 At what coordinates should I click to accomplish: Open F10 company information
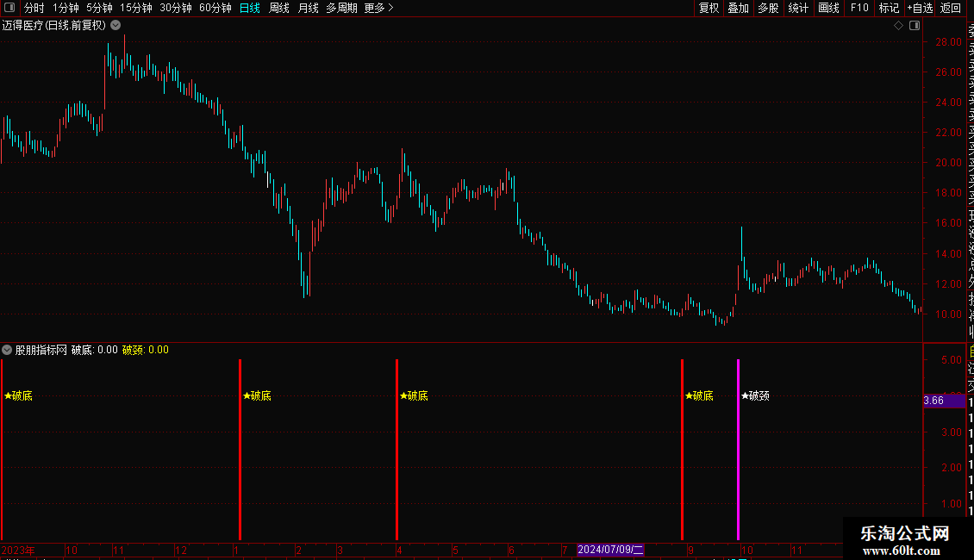pos(859,8)
